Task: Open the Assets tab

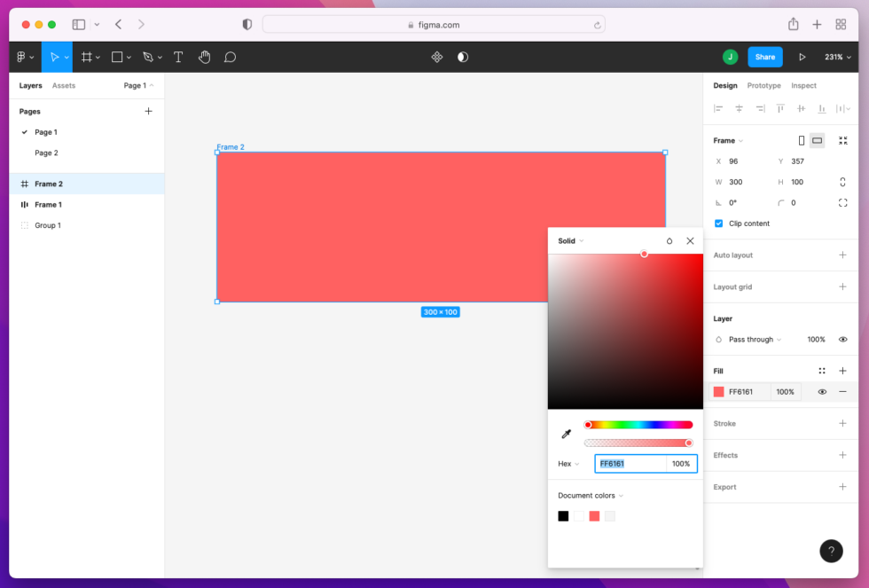Action: pyautogui.click(x=64, y=85)
